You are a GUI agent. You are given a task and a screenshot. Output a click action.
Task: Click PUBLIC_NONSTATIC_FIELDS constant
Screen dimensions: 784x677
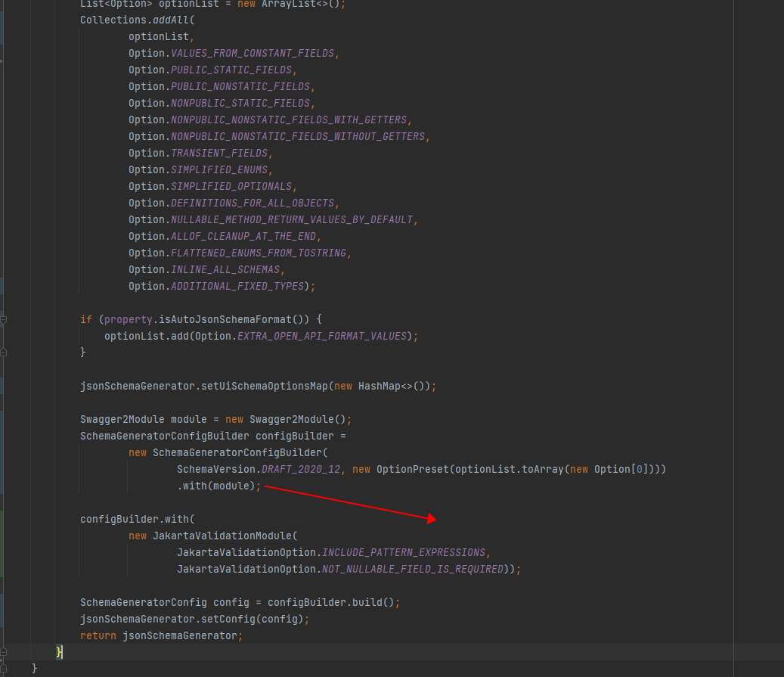click(240, 86)
